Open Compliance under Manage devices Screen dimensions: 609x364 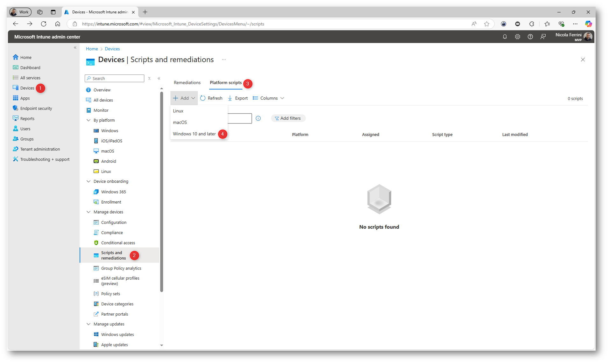click(108, 233)
